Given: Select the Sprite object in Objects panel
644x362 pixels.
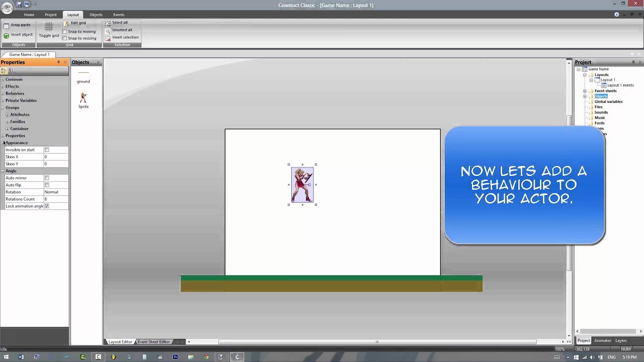Looking at the screenshot, I should [84, 101].
